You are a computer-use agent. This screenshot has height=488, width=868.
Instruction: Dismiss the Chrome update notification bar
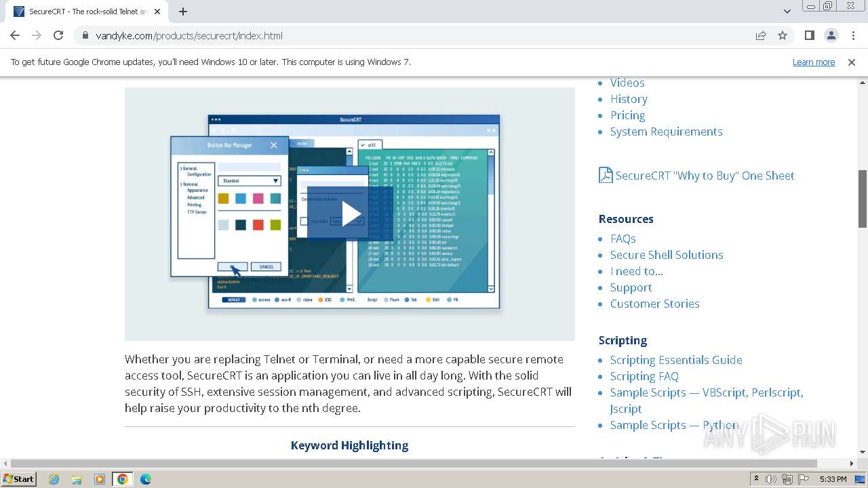852,62
